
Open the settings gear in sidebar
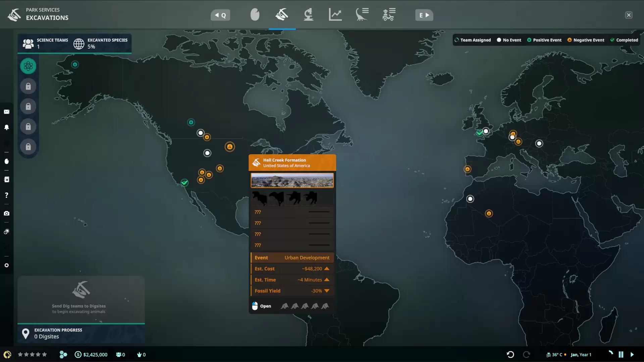tap(6, 265)
